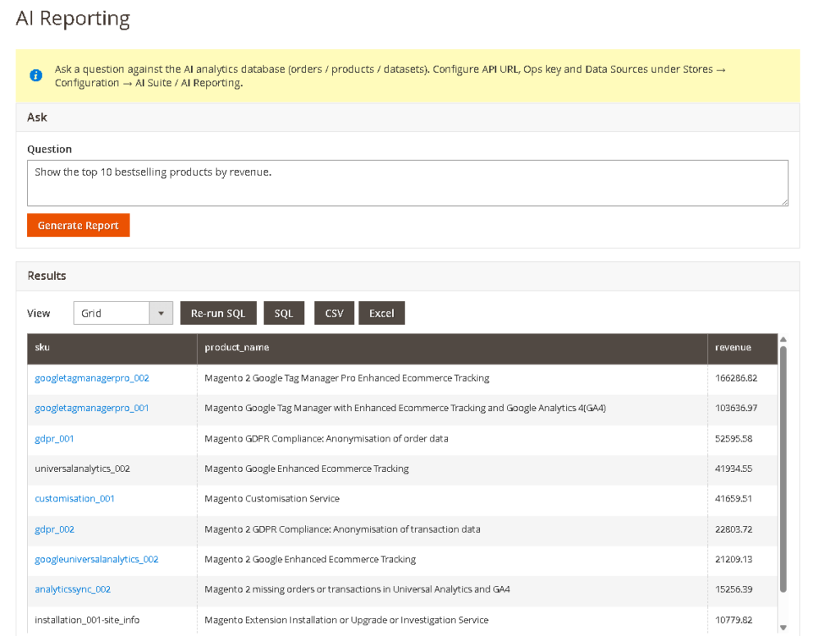The image size is (840, 636).
Task: Open the googletagmanagerpro_002 sku link
Action: 92,377
